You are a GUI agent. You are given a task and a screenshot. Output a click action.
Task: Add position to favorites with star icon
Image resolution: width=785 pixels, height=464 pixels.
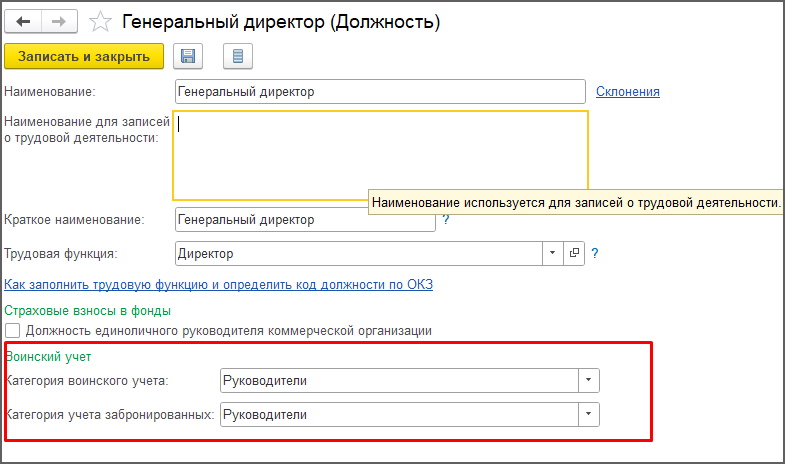100,22
